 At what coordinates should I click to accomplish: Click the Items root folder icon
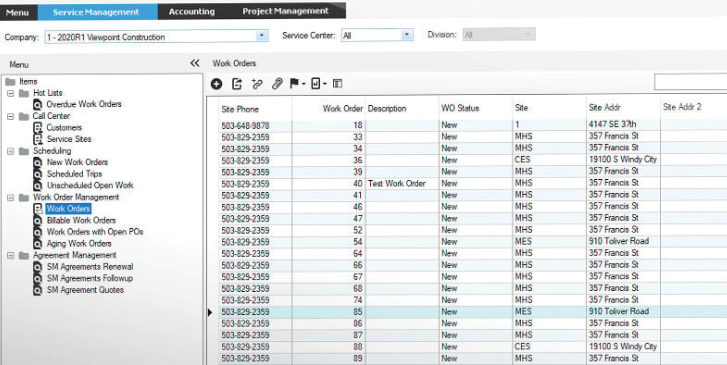(x=10, y=82)
